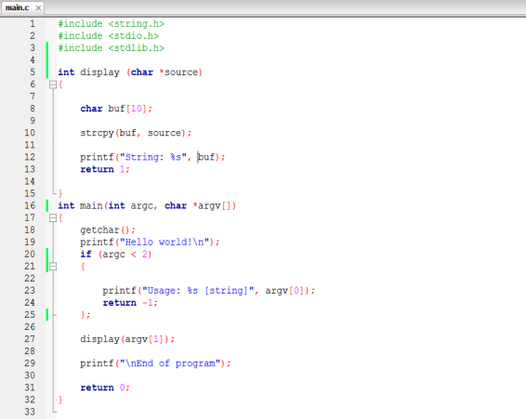
Task: Click the return 0; statement
Action: 105,387
